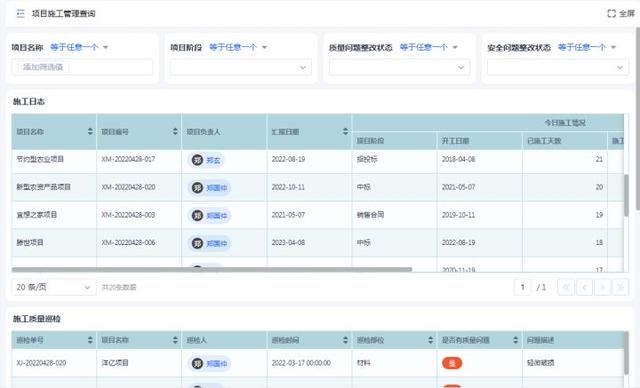Open person tag in XM-20220428-020 row
This screenshot has height=388, width=640.
[209, 188]
